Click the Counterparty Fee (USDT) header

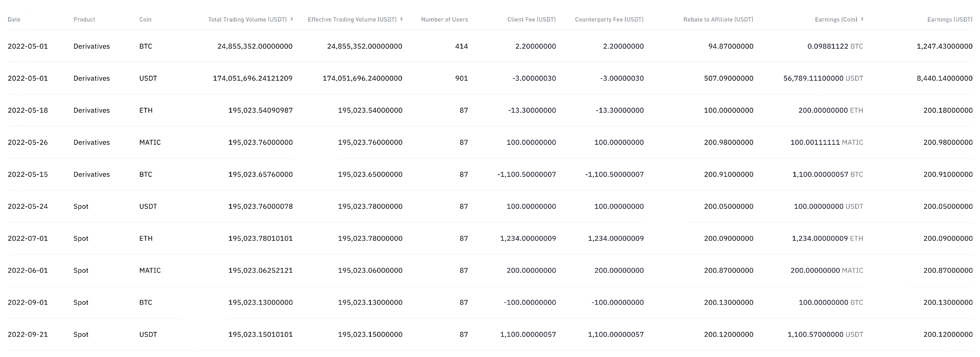609,20
